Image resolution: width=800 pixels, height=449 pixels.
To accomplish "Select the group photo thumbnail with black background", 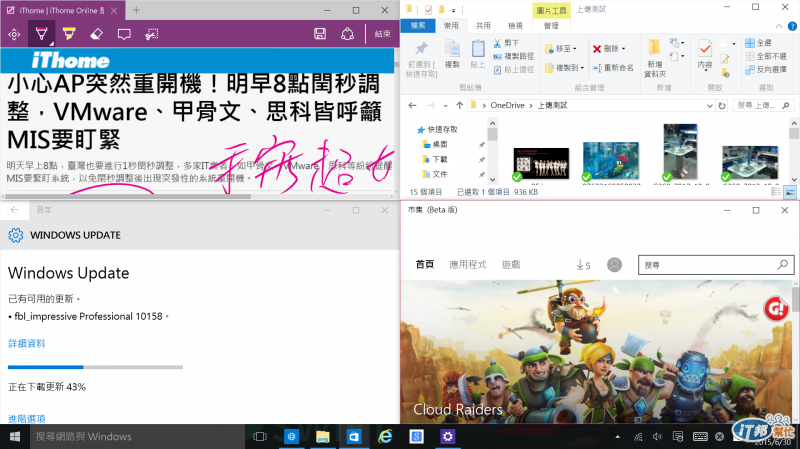I will click(541, 163).
